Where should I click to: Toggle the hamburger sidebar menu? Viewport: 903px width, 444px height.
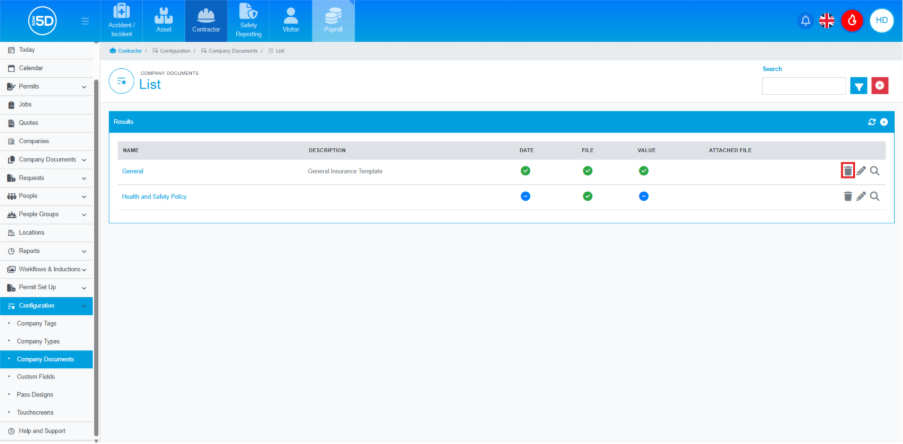click(x=84, y=21)
